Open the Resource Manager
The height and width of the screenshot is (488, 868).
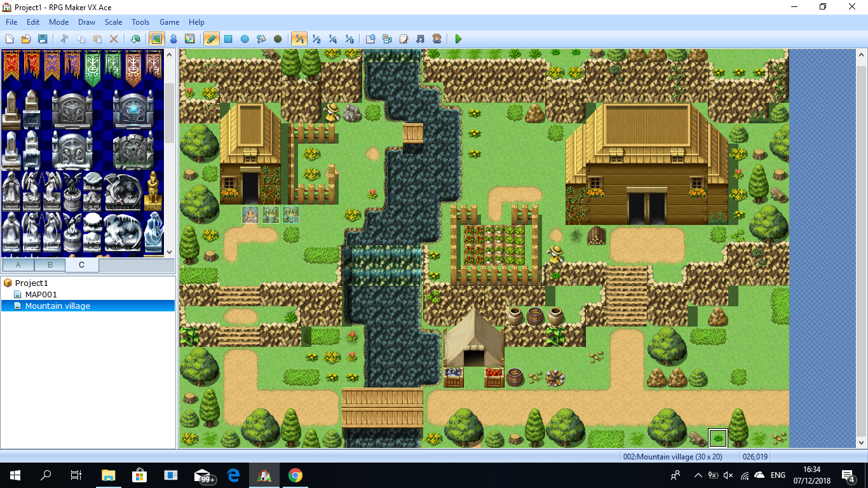(387, 39)
